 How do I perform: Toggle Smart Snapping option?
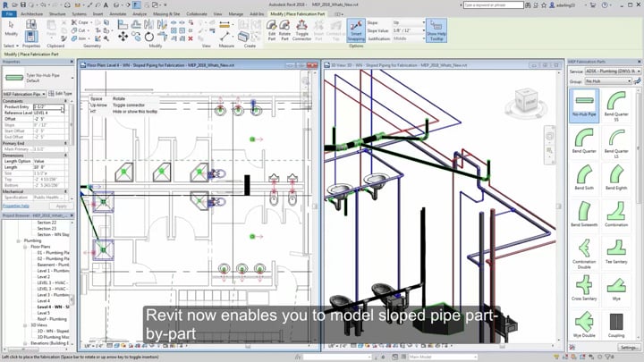pos(356,30)
